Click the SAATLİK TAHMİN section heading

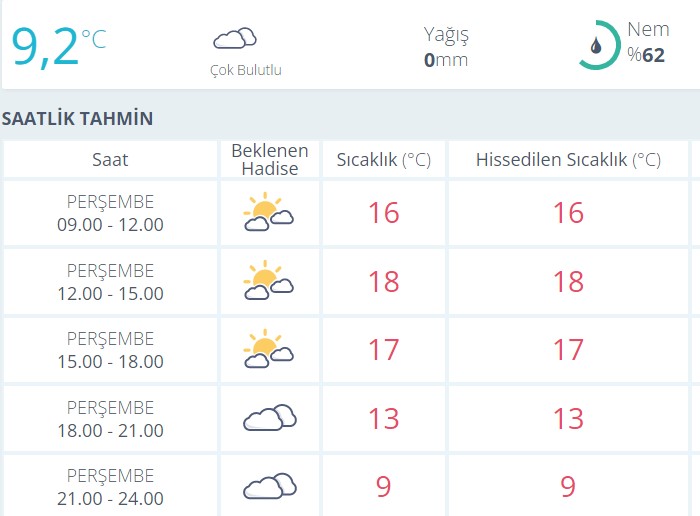(x=77, y=119)
